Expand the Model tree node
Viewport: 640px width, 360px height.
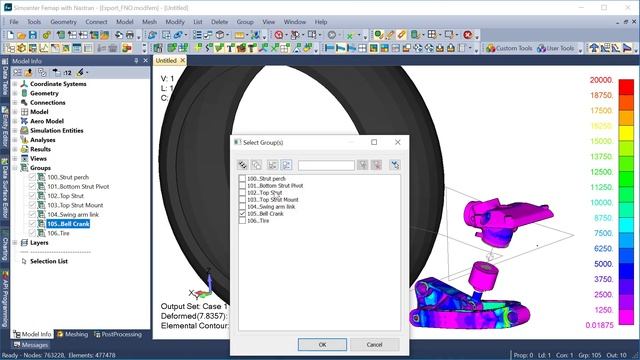[15, 112]
